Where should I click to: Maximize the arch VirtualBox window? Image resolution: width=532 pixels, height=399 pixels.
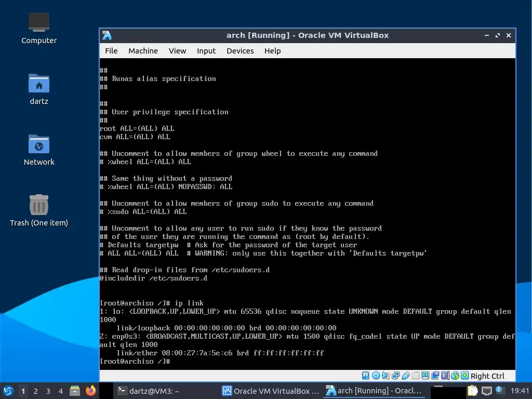[498, 35]
